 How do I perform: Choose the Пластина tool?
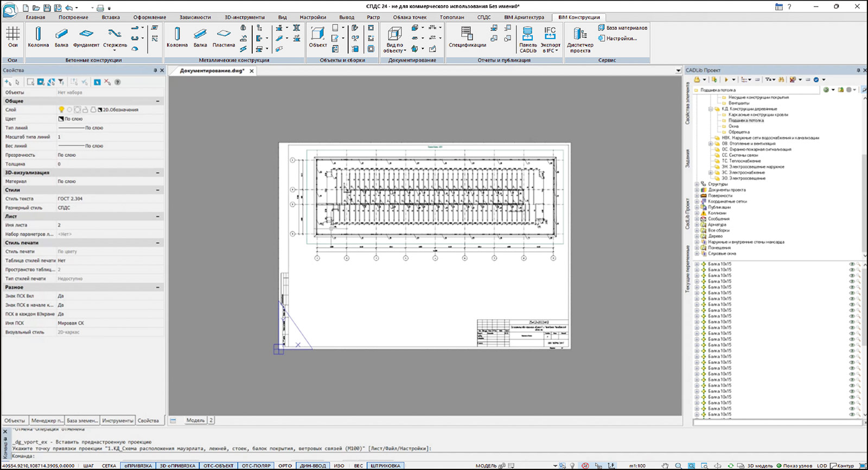[224, 37]
